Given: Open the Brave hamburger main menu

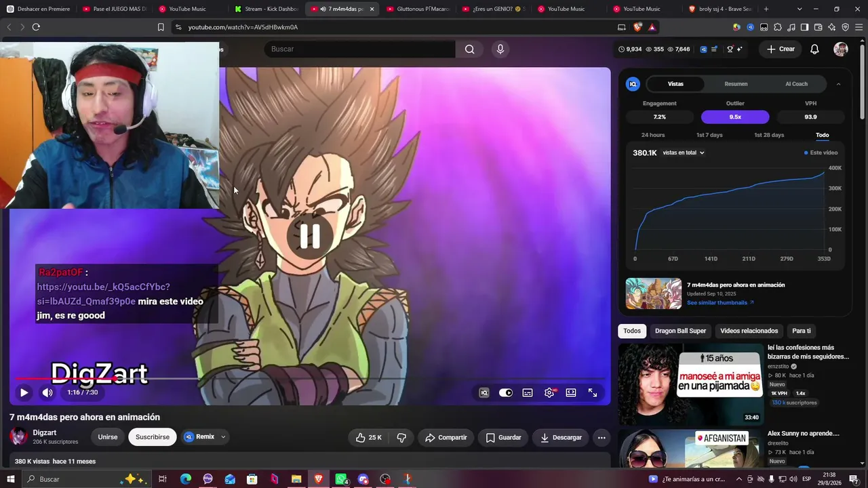Looking at the screenshot, I should coord(859,27).
